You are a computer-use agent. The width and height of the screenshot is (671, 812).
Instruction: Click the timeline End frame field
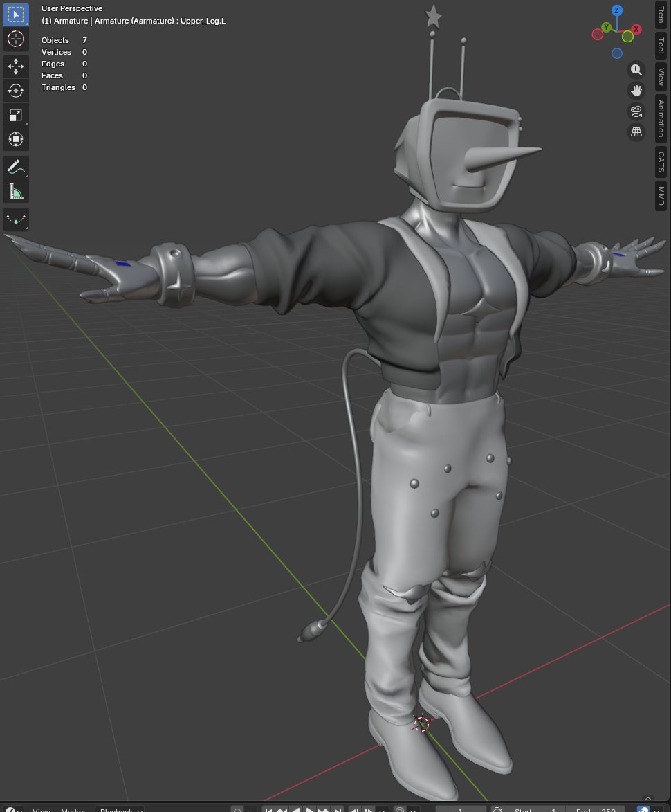click(595, 810)
